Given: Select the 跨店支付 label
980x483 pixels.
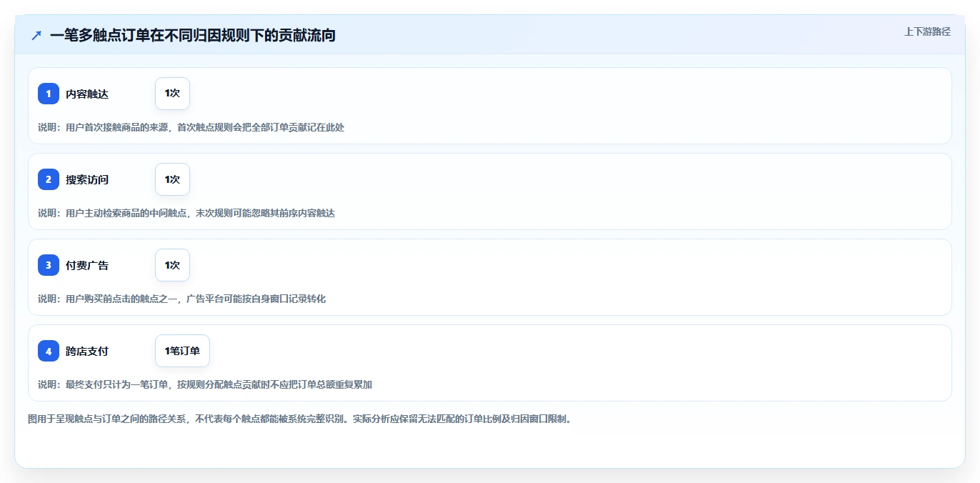Looking at the screenshot, I should tap(87, 351).
